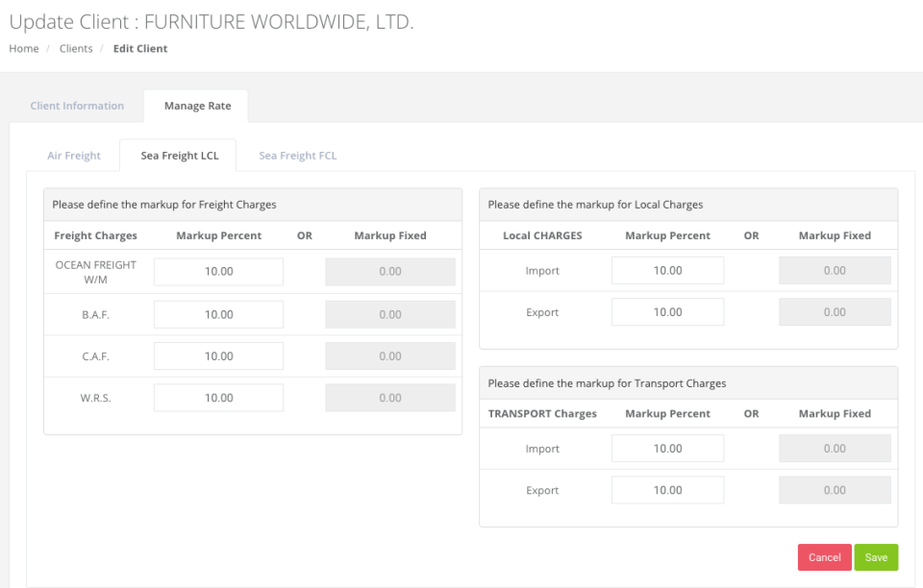Click Local Charges Import markup percent field
923x588 pixels.
[x=667, y=271]
